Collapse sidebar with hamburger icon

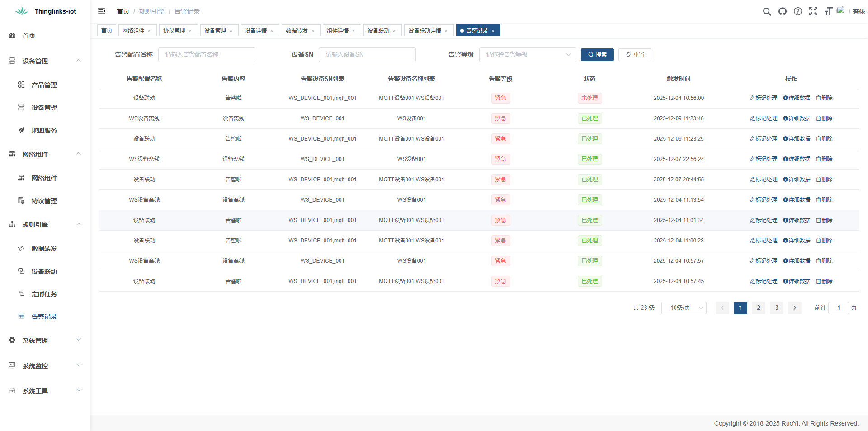[102, 11]
